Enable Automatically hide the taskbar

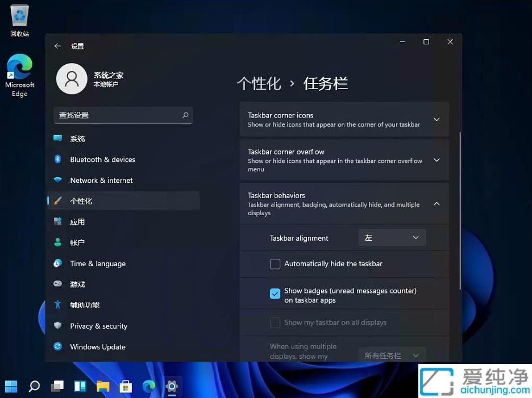pos(275,263)
